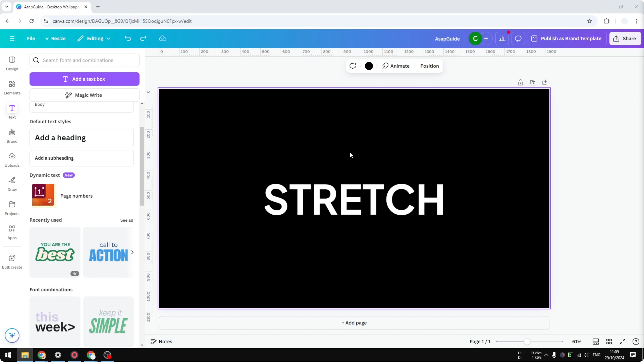This screenshot has height=362, width=644.
Task: Open the black background color swatch
Action: tap(369, 66)
